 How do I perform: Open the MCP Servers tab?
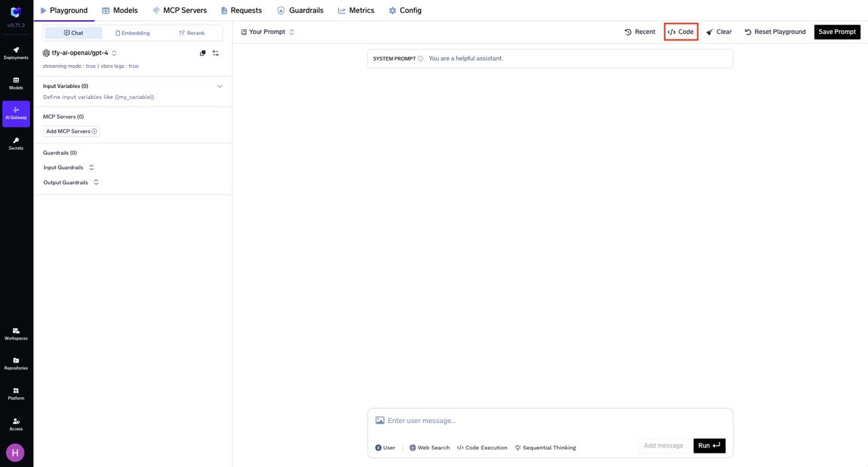point(180,10)
